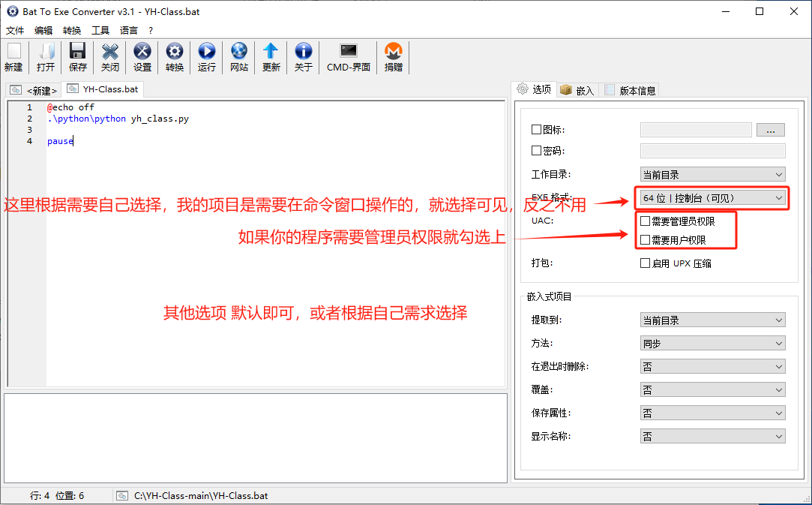Open the 在退出时删除 dropdown
The height and width of the screenshot is (505, 812).
point(712,367)
